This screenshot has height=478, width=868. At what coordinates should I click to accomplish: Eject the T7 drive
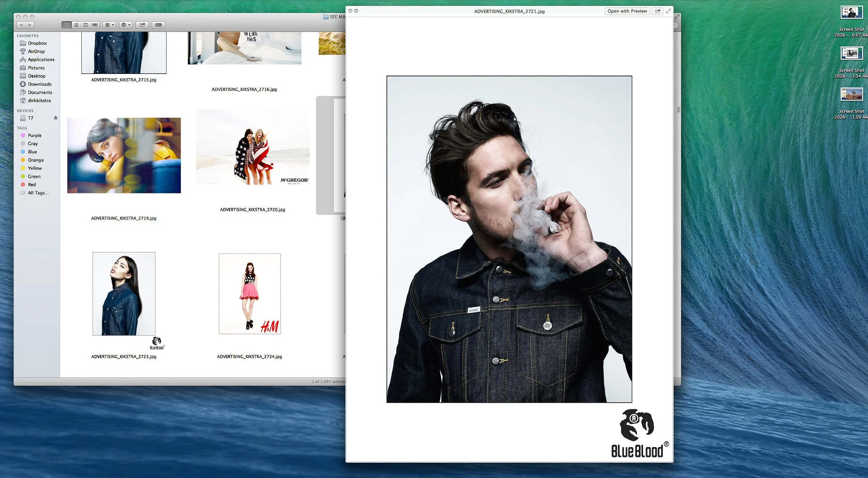[x=56, y=118]
